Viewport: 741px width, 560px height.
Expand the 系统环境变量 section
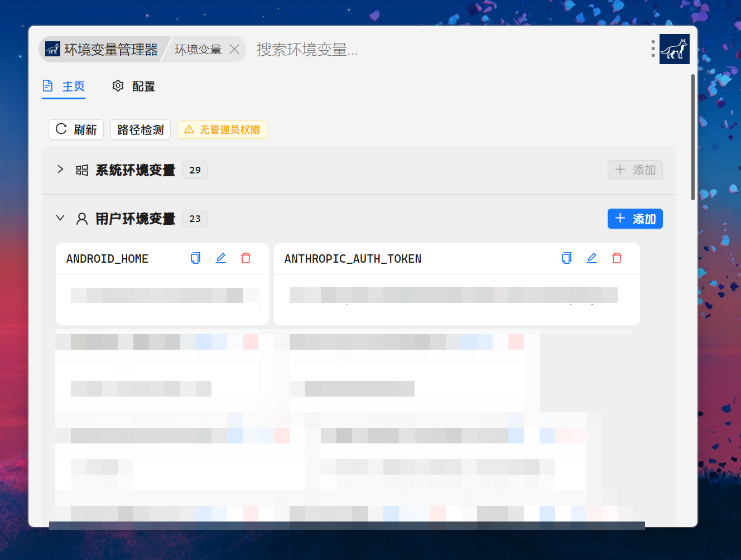click(60, 170)
